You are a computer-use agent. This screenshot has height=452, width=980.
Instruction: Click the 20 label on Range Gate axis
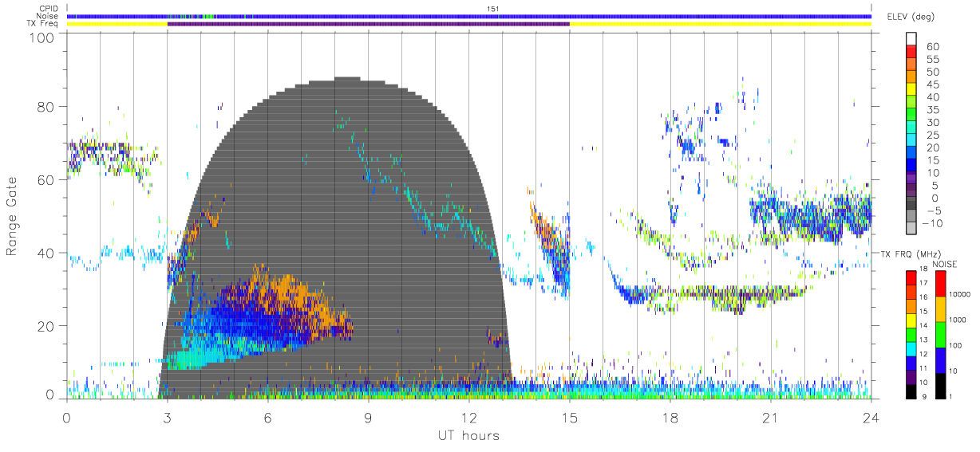(x=46, y=326)
